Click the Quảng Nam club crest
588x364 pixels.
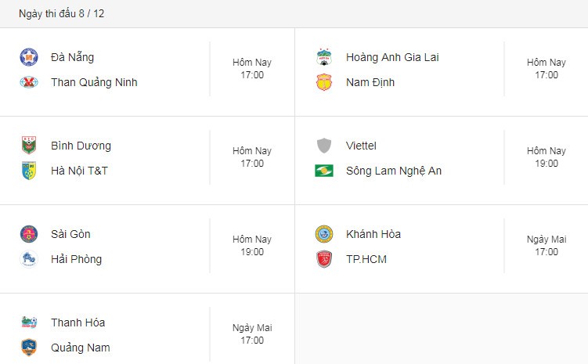click(29, 348)
